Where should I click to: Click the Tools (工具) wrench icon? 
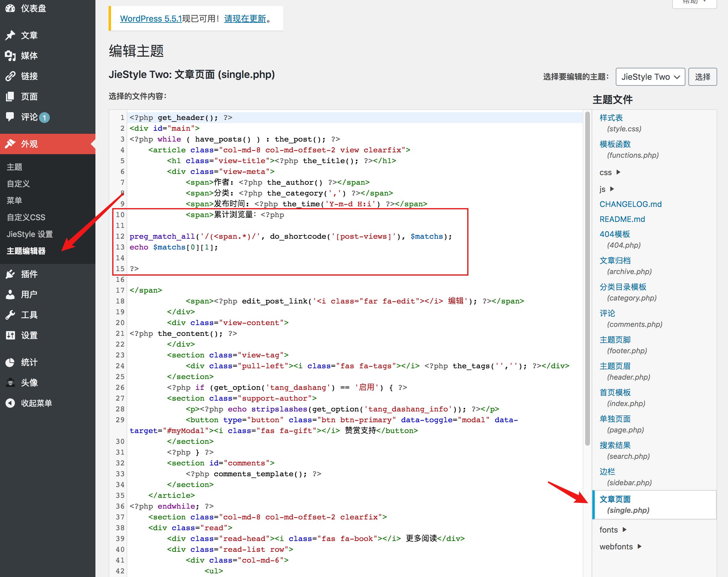[10, 315]
